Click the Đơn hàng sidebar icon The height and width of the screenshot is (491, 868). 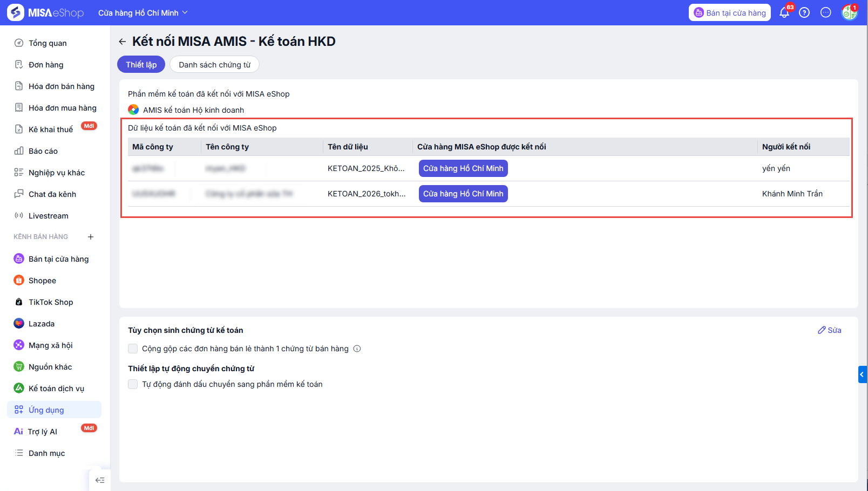click(x=19, y=65)
